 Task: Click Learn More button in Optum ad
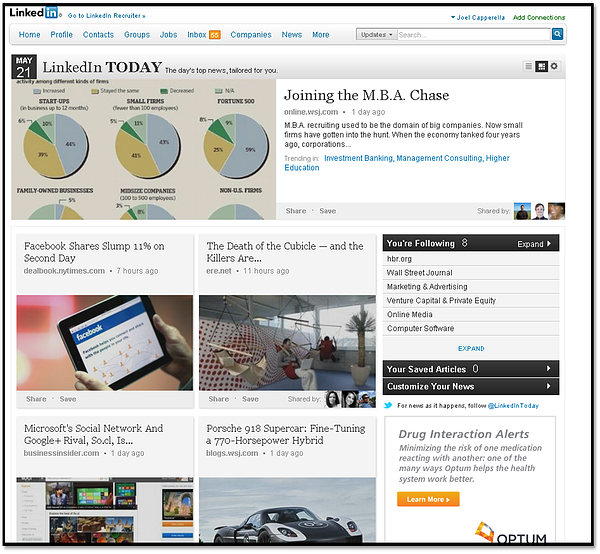pyautogui.click(x=428, y=499)
